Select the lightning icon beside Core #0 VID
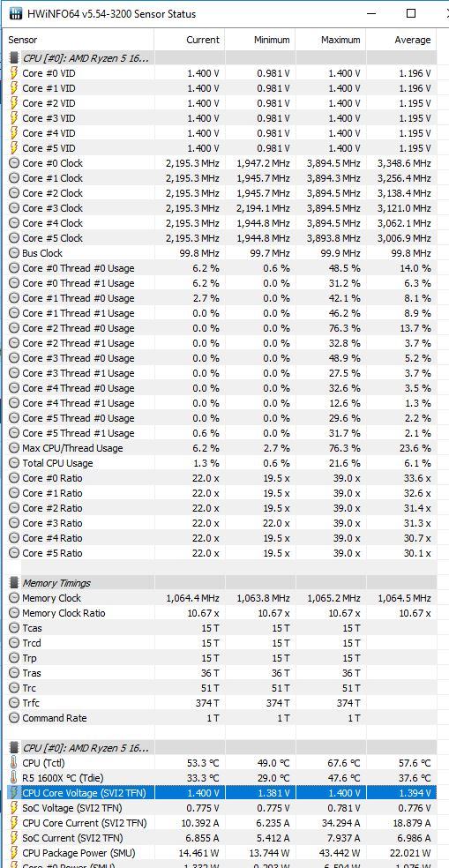The image size is (449, 868). (x=14, y=73)
